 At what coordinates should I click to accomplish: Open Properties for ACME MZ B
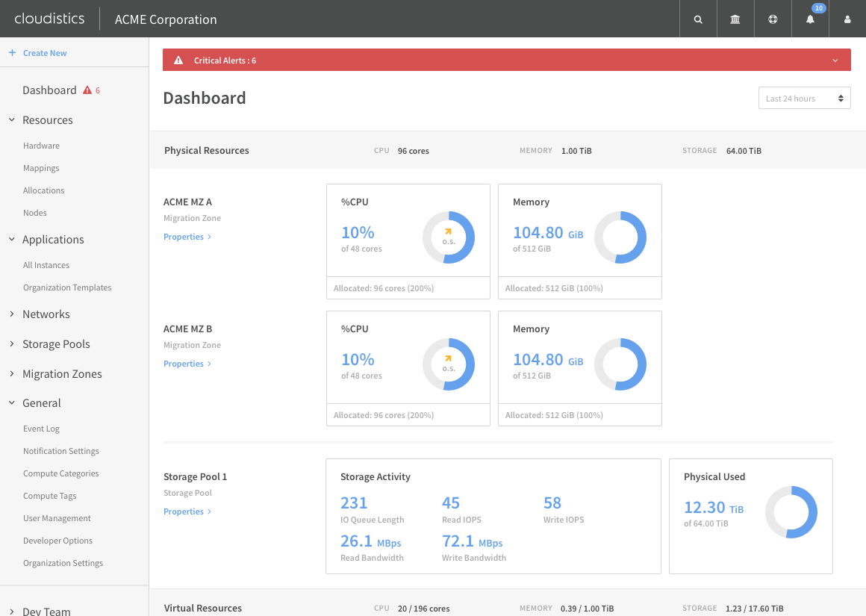(187, 364)
